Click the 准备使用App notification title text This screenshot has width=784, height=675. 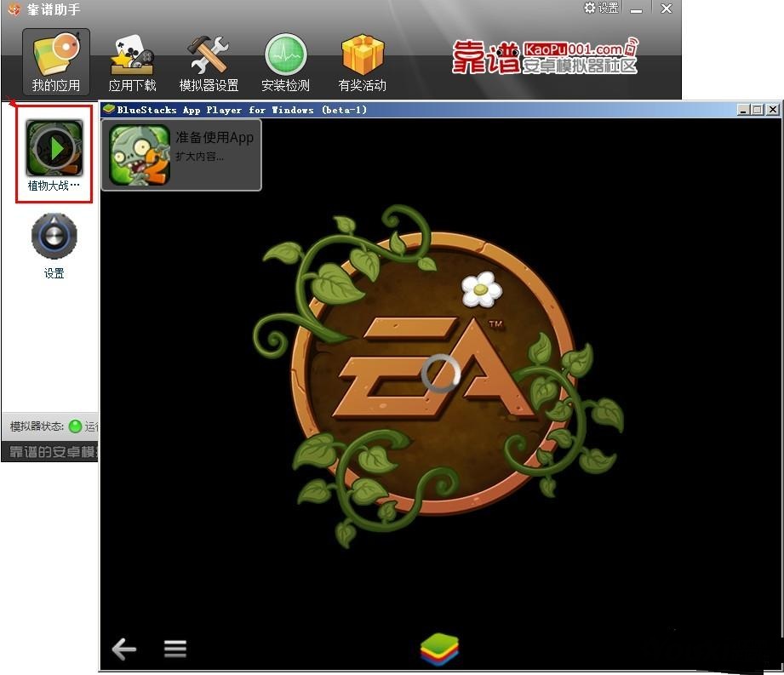[215, 138]
